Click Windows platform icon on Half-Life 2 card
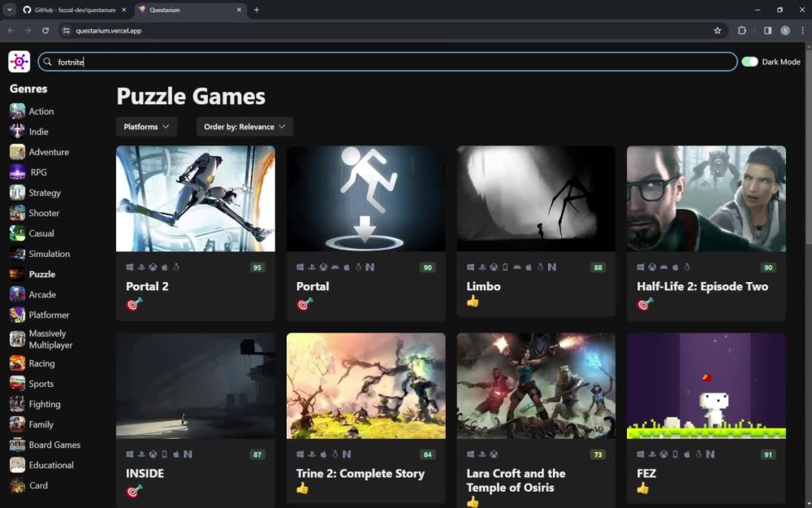Viewport: 812px width, 508px height. tap(641, 267)
